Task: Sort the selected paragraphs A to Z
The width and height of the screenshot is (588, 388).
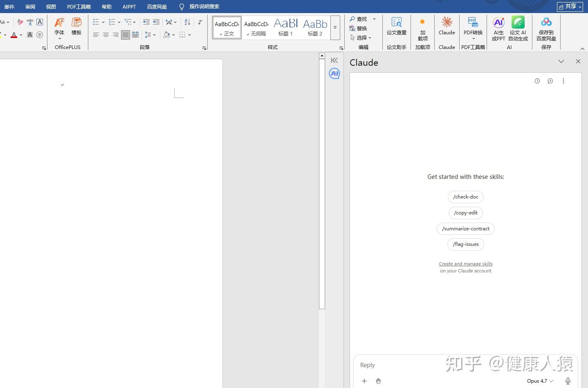Action: [187, 22]
